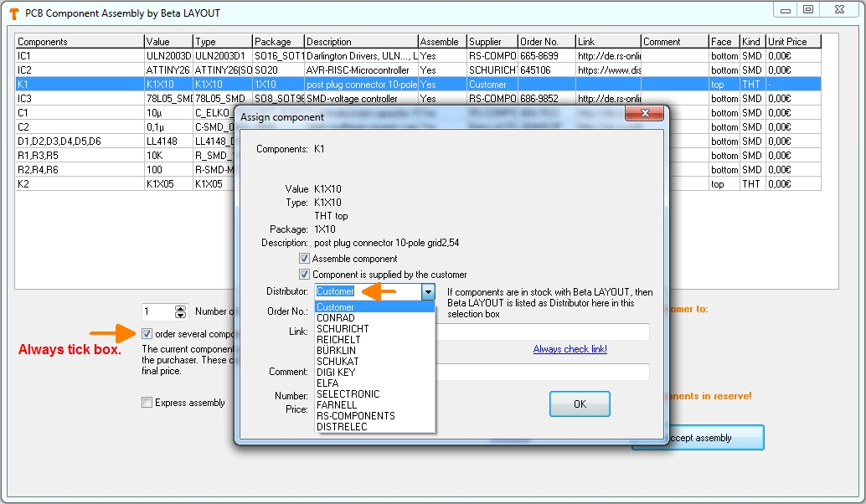Close the Assign component dialog
Screen dimensions: 866x504
646,115
